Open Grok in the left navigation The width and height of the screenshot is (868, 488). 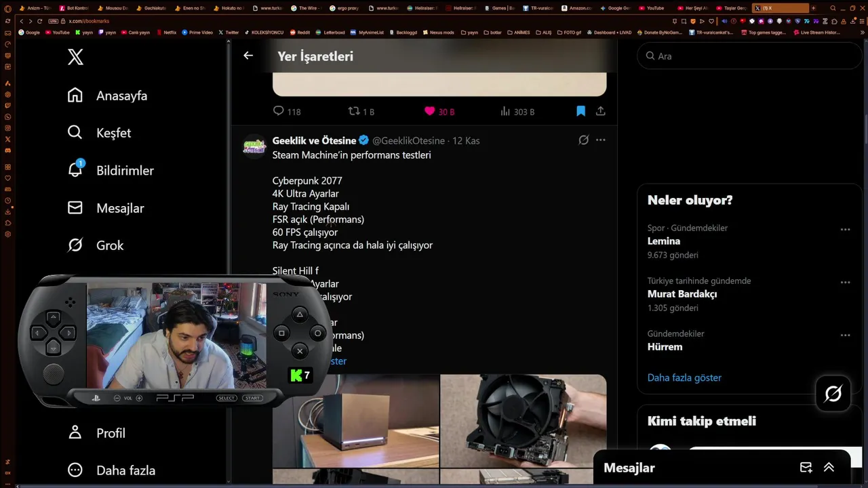(x=95, y=245)
